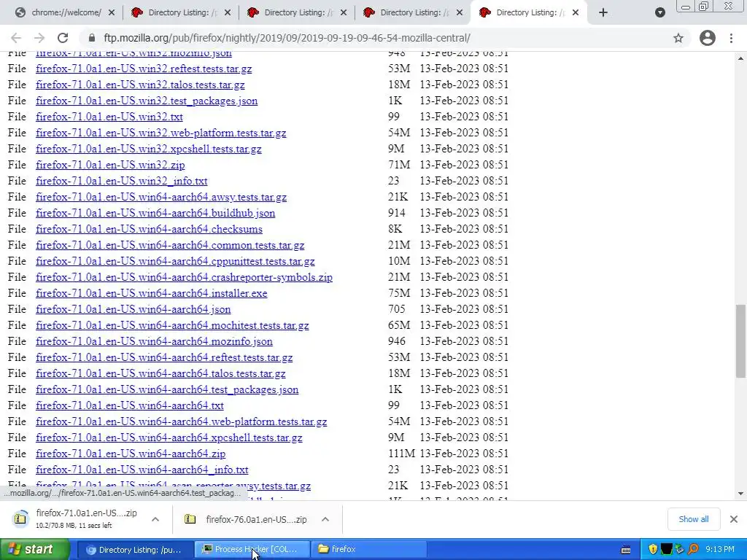Viewport: 747px width, 560px height.
Task: Click the page vertical scrollbar thumb
Action: point(741,341)
